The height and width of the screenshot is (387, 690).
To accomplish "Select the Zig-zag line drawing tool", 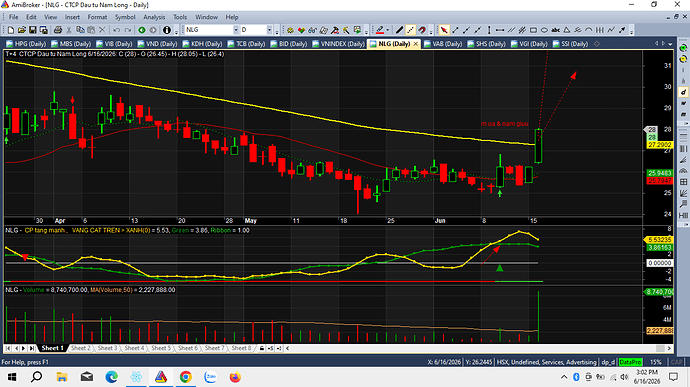I will coord(611,30).
